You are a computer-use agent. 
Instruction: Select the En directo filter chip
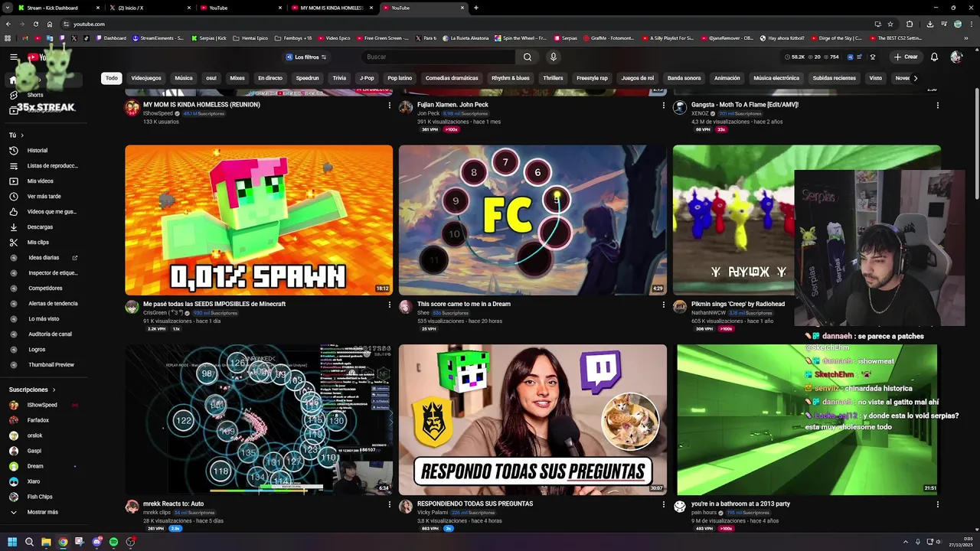click(270, 78)
